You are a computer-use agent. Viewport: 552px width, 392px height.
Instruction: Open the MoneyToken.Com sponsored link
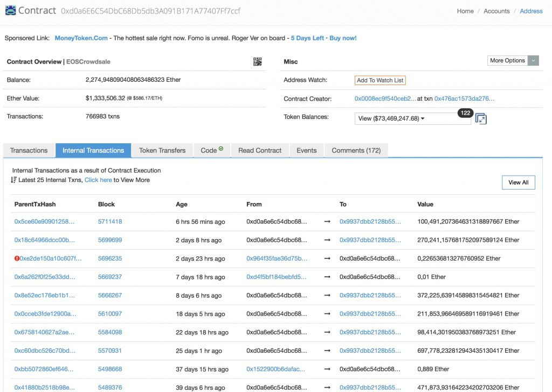81,38
